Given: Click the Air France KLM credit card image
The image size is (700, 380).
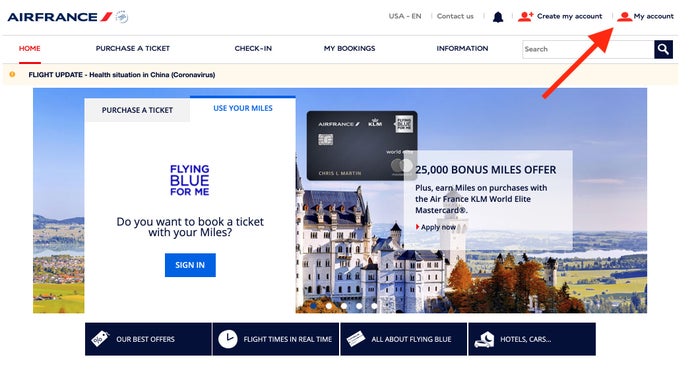Looking at the screenshot, I should (x=362, y=146).
